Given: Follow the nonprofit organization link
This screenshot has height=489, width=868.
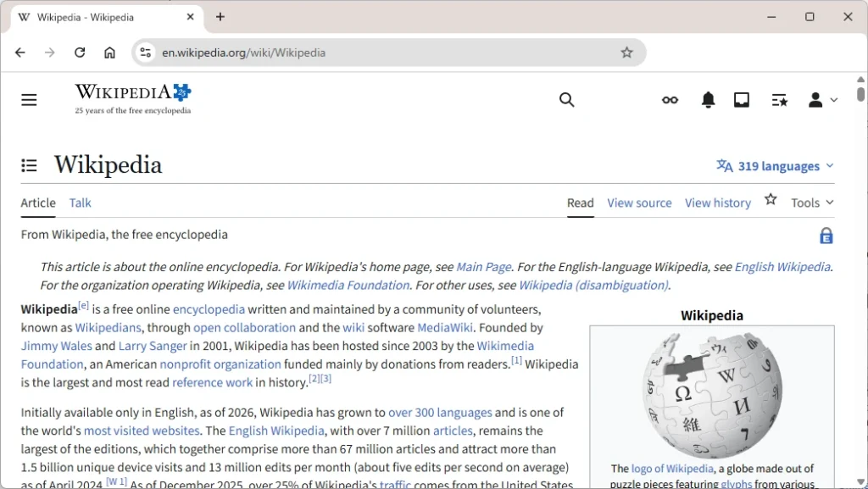Looking at the screenshot, I should click(220, 364).
